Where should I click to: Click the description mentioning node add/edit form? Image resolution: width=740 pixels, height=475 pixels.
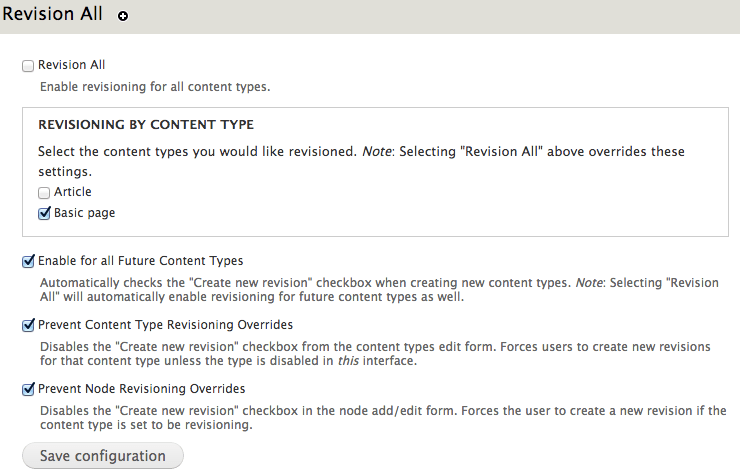(x=383, y=418)
